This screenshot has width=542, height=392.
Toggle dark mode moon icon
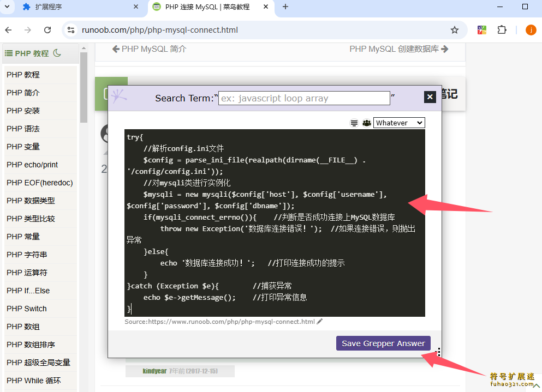57,53
